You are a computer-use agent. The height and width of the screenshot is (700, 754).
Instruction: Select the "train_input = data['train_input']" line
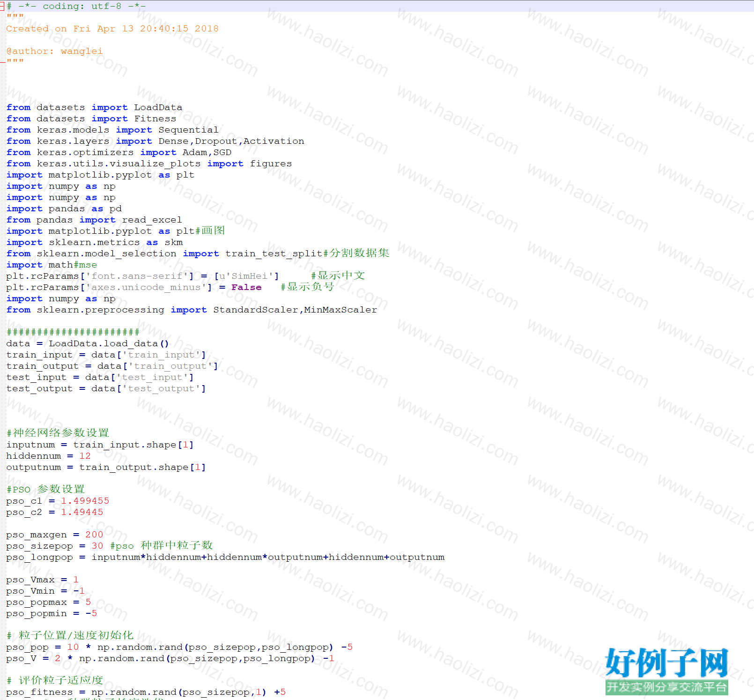(x=106, y=355)
